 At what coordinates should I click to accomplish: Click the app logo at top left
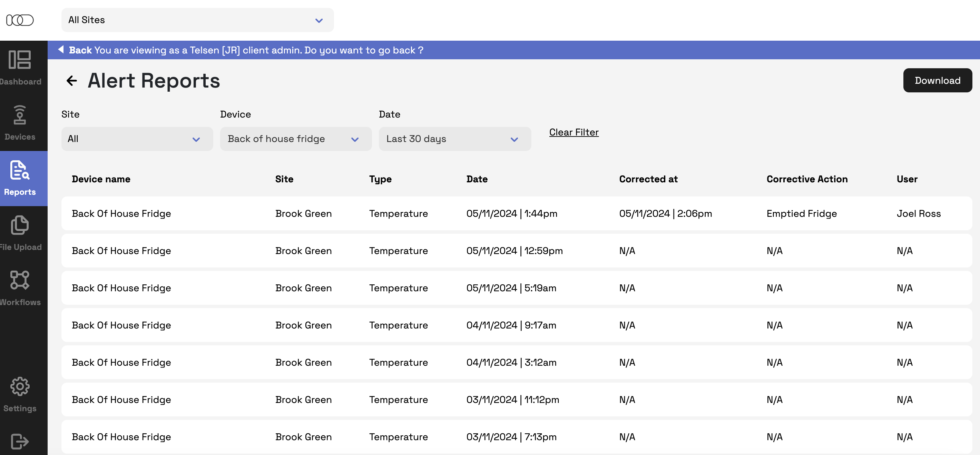click(20, 20)
